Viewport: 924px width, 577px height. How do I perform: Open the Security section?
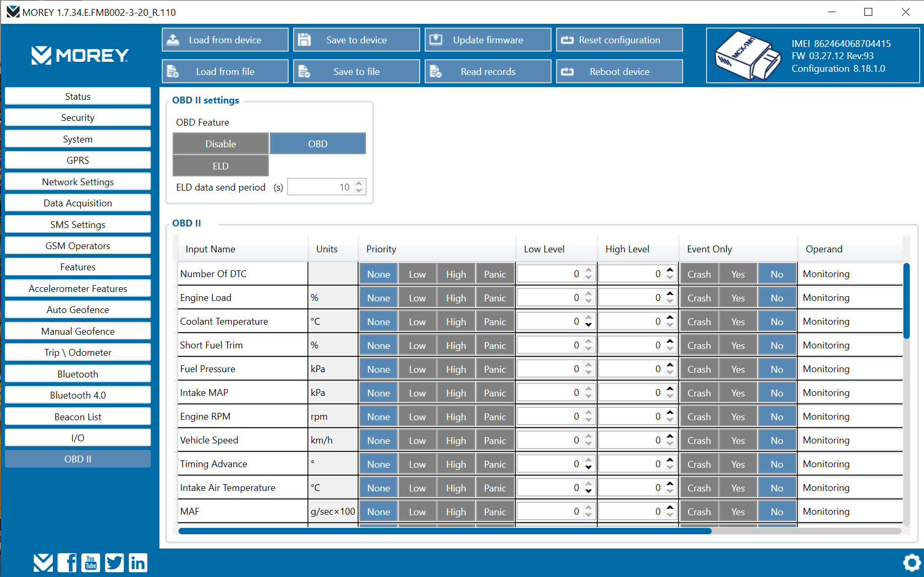(78, 117)
